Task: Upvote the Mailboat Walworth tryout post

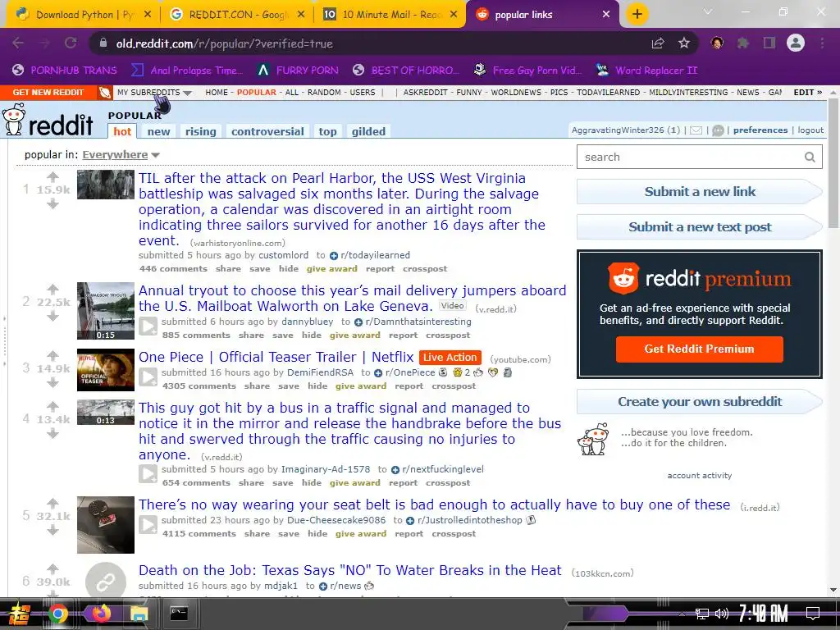Action: pos(52,290)
